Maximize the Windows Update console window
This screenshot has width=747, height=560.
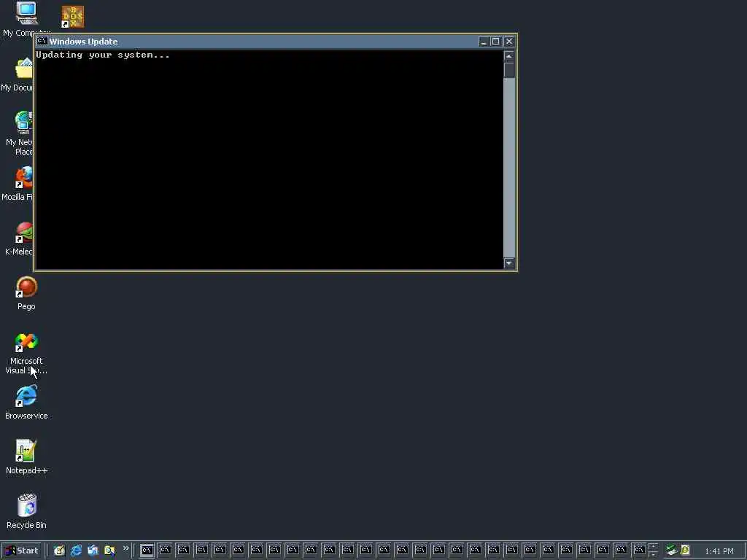point(495,42)
